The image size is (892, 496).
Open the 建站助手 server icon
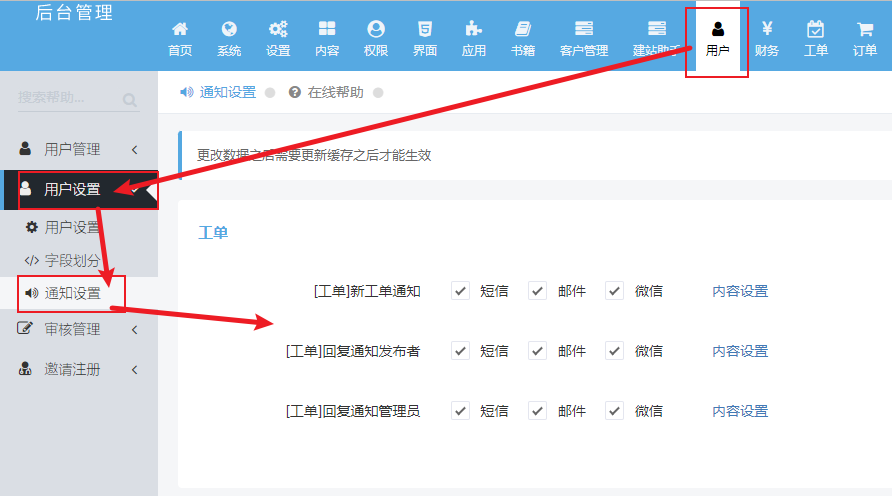657,28
